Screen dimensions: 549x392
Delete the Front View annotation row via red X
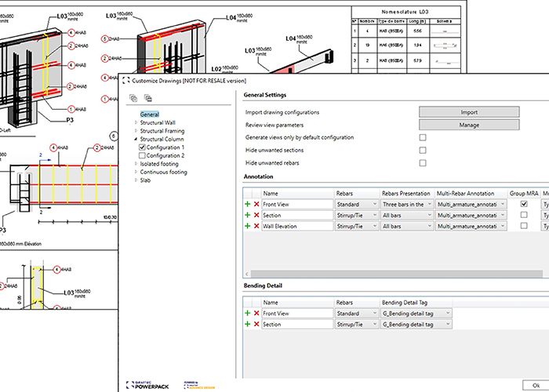click(256, 204)
